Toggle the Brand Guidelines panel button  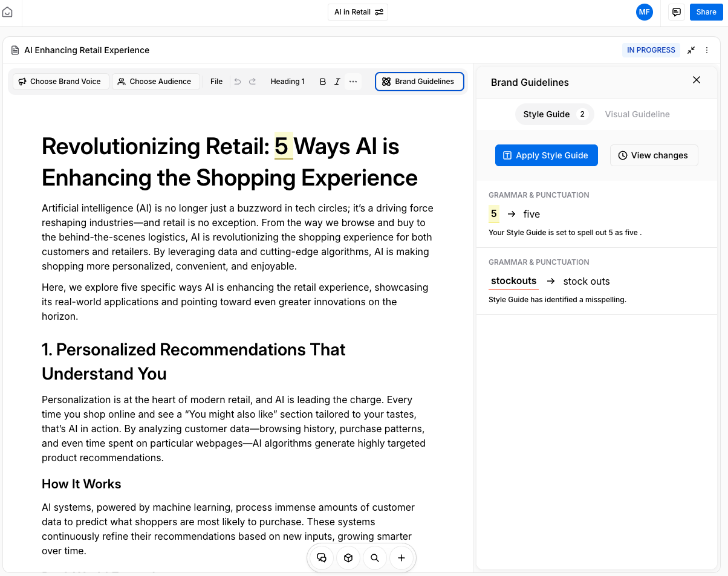pyautogui.click(x=419, y=82)
